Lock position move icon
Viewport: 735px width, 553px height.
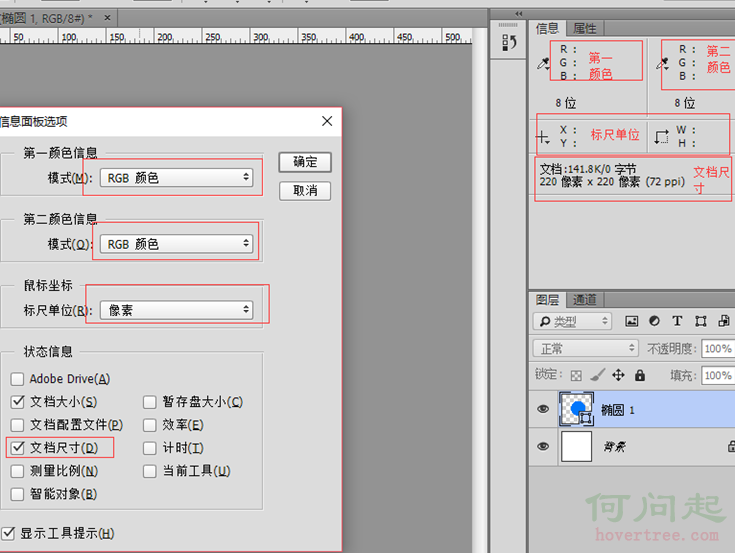[618, 375]
